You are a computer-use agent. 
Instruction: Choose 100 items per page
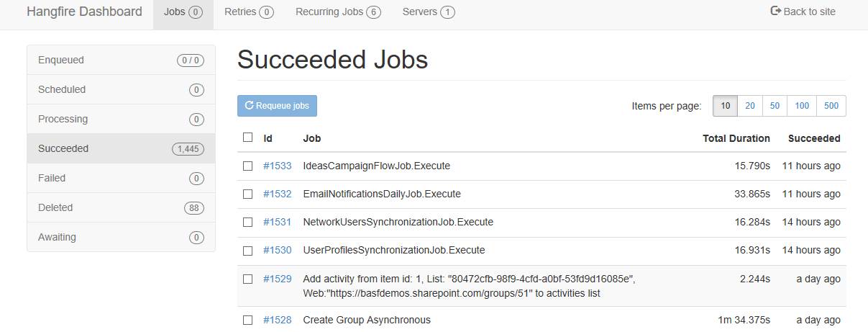802,106
